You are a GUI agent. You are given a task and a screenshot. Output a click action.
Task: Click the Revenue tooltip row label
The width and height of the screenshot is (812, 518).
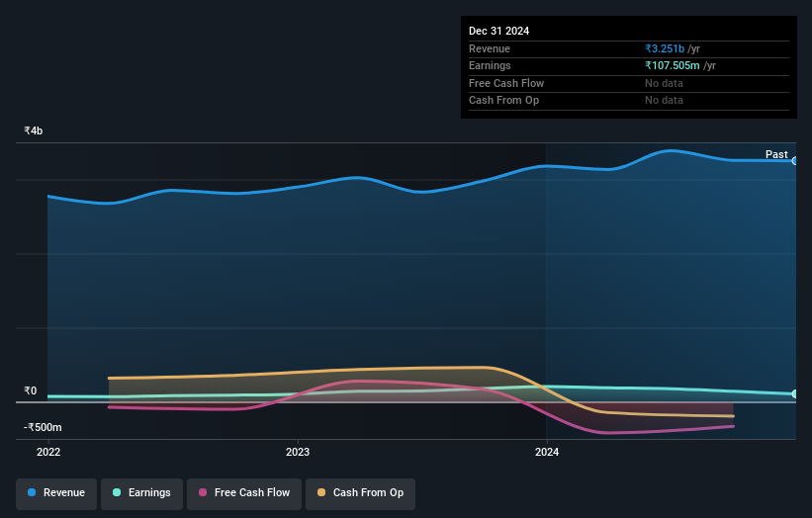tap(489, 48)
